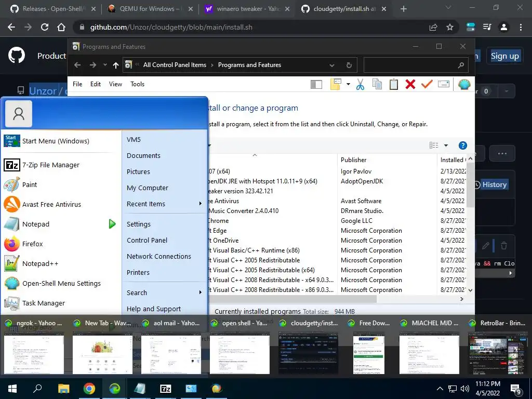Open the View menu
The width and height of the screenshot is (532, 399).
(x=115, y=84)
